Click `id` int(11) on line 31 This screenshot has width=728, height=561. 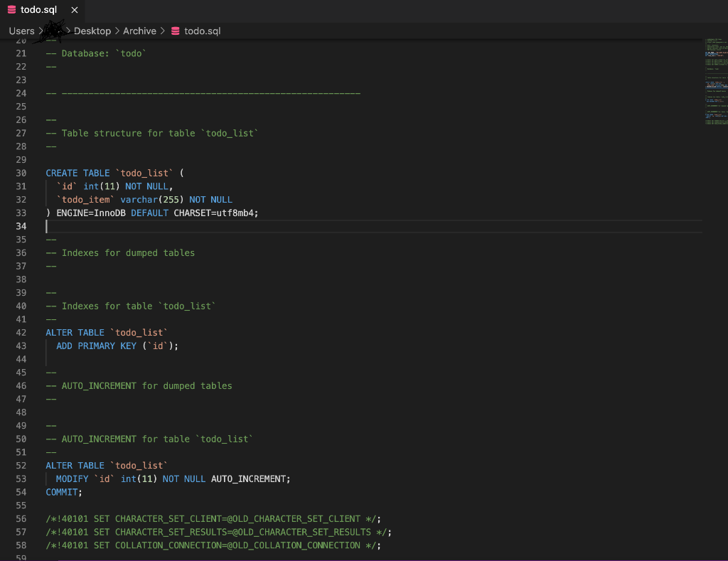[x=87, y=187]
